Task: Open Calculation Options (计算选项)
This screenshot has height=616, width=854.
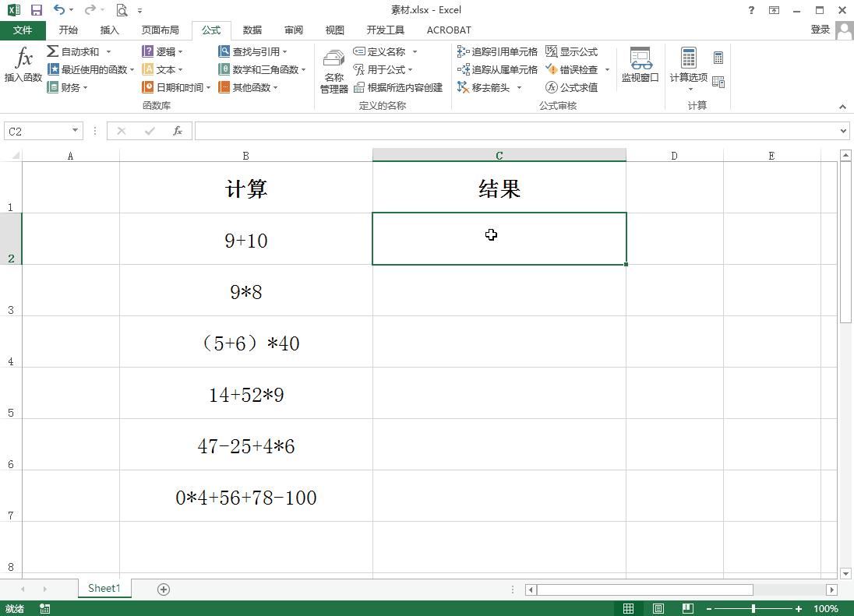Action: [689, 68]
